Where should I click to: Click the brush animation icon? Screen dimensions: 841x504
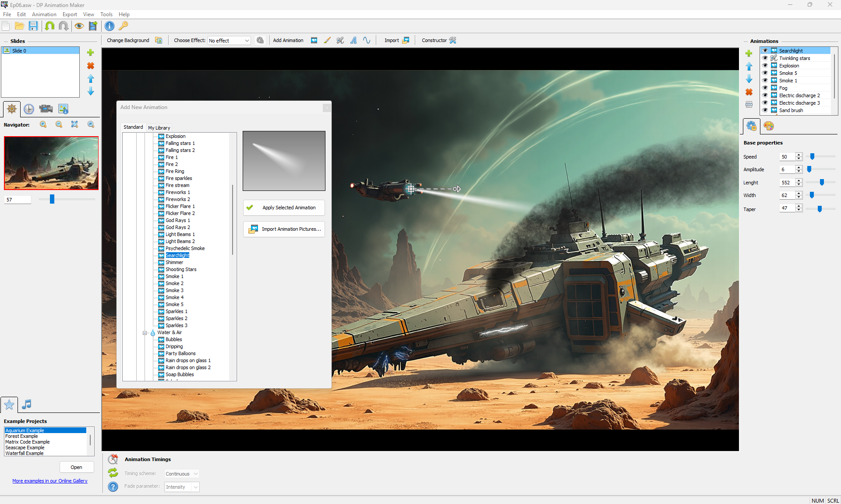327,40
